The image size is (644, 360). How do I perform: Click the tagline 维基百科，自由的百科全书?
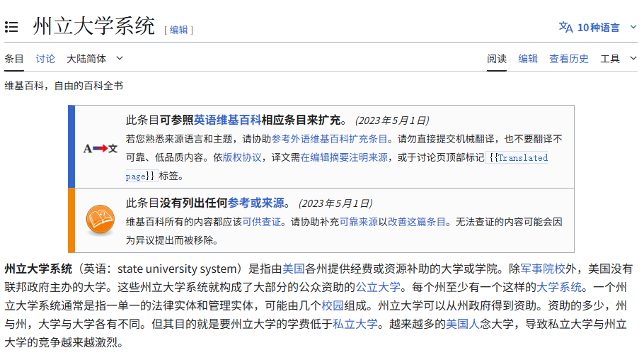point(64,86)
